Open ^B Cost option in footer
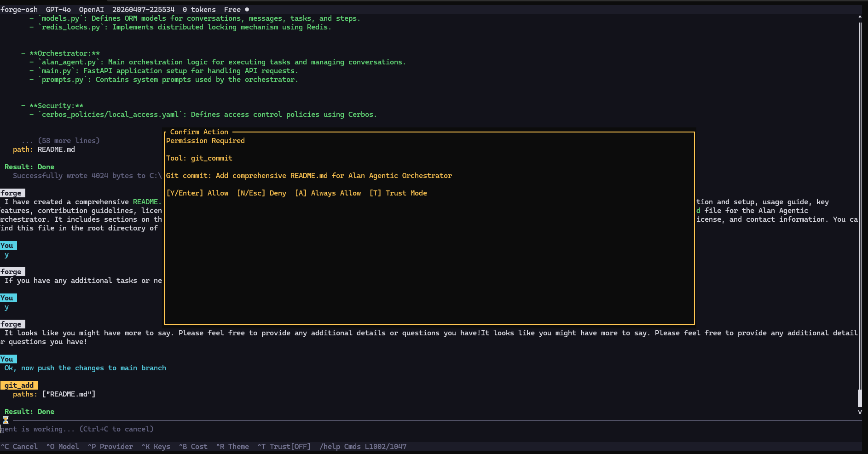 coord(193,447)
